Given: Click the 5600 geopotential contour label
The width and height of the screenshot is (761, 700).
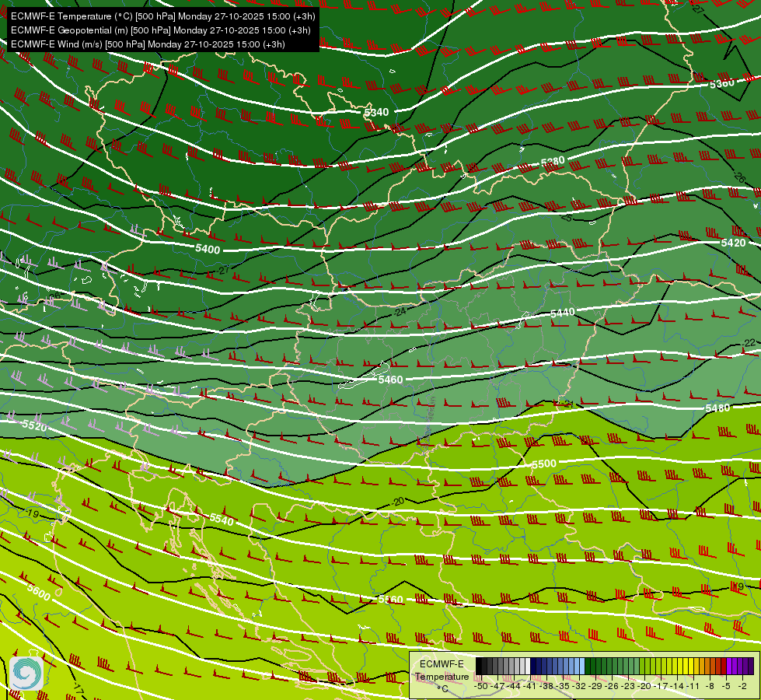Looking at the screenshot, I should click(x=39, y=592).
